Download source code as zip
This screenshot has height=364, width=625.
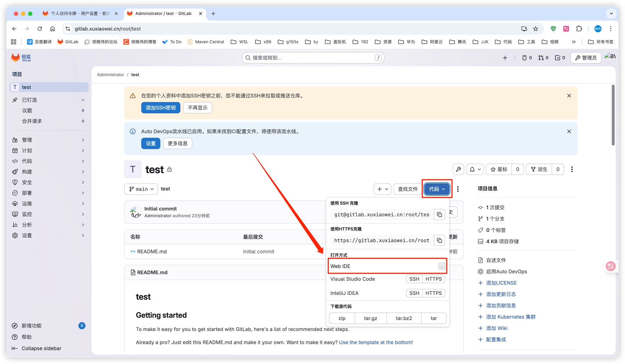tap(342, 318)
